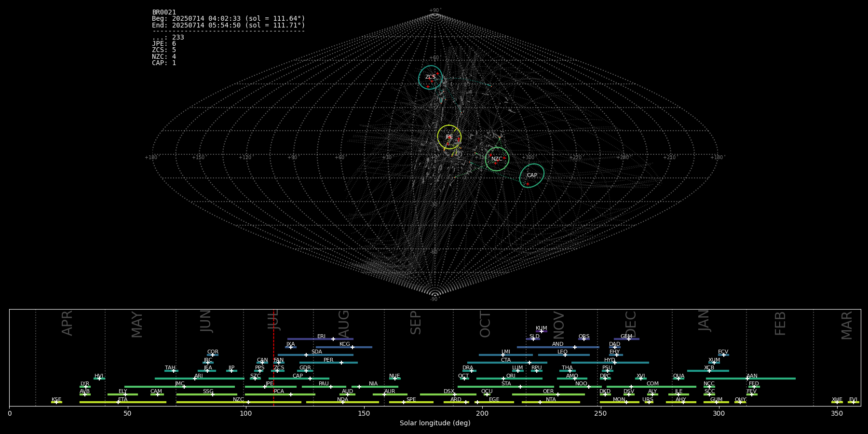This screenshot has width=868, height=434.
Task: Click the KSE shower label in timeline
Action: 56,400
